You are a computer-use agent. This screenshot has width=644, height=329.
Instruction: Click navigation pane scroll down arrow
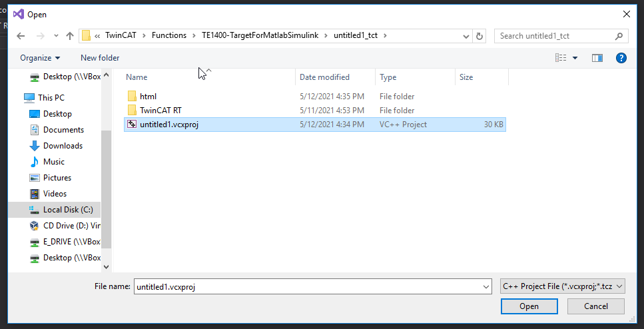point(107,266)
